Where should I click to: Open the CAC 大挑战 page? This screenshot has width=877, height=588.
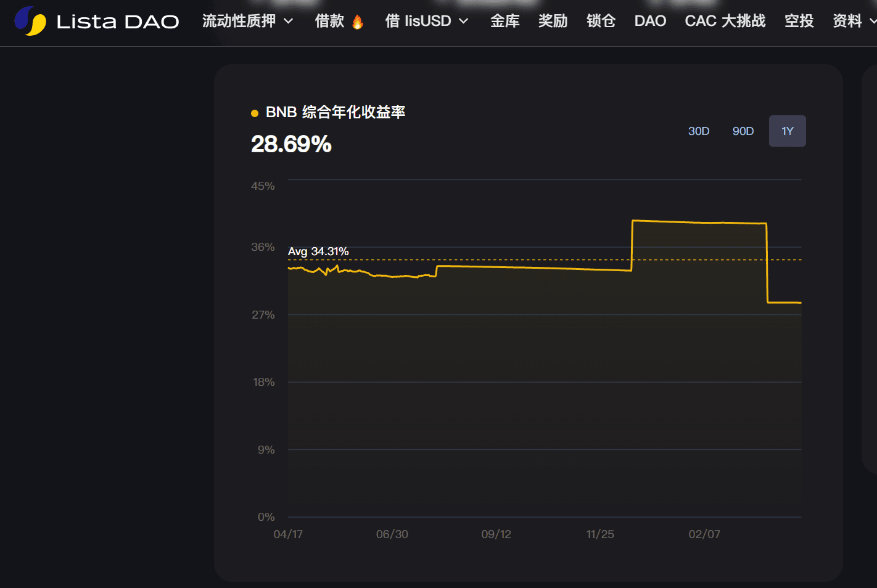(x=725, y=21)
